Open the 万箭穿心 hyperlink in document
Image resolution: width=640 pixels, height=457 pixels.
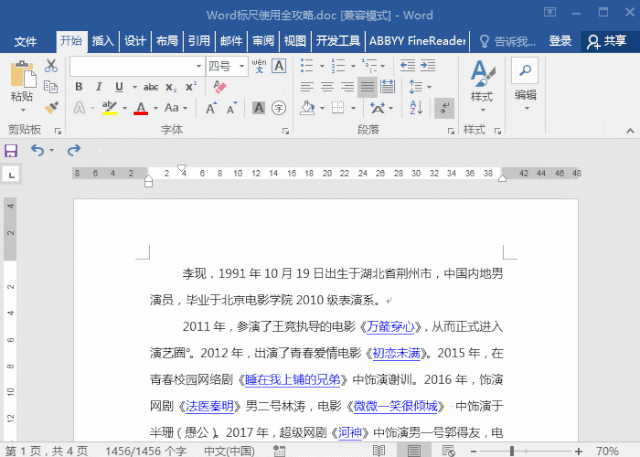pos(391,327)
